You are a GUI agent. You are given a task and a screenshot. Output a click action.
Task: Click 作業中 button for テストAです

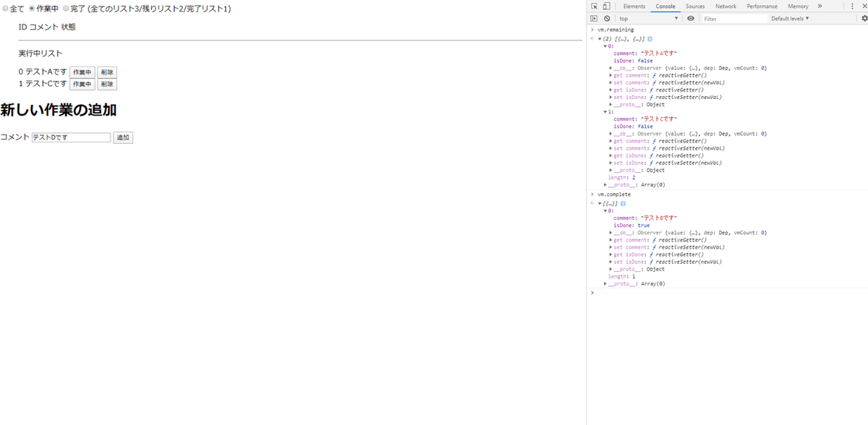82,72
